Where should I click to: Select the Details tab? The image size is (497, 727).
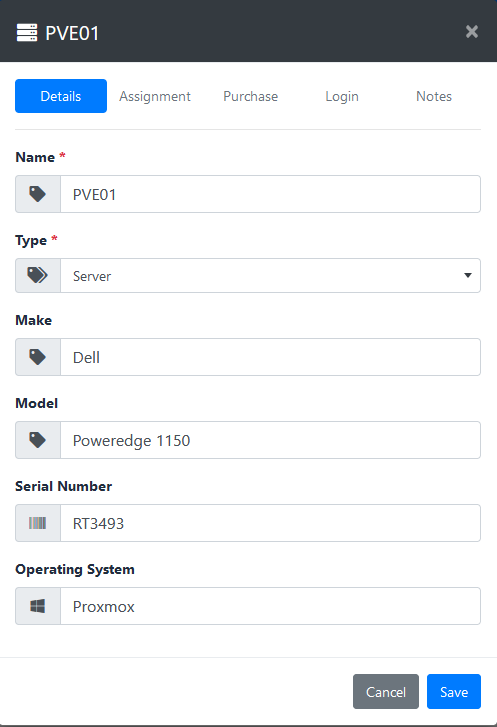click(x=61, y=96)
